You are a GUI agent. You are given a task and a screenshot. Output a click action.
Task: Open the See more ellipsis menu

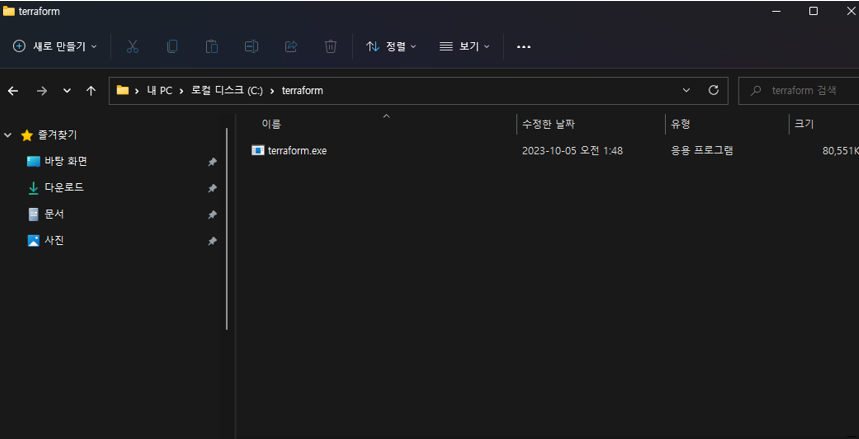[524, 47]
